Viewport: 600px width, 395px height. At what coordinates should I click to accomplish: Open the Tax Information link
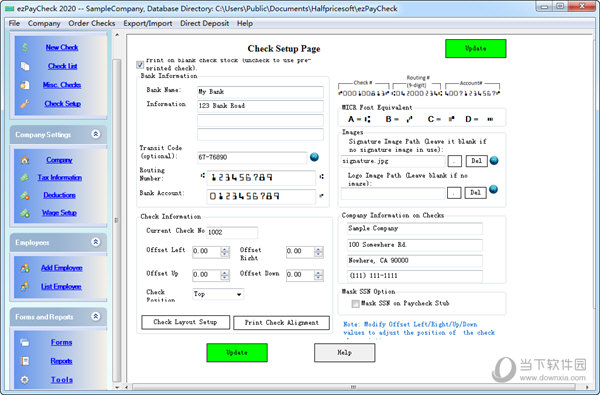pyautogui.click(x=60, y=178)
